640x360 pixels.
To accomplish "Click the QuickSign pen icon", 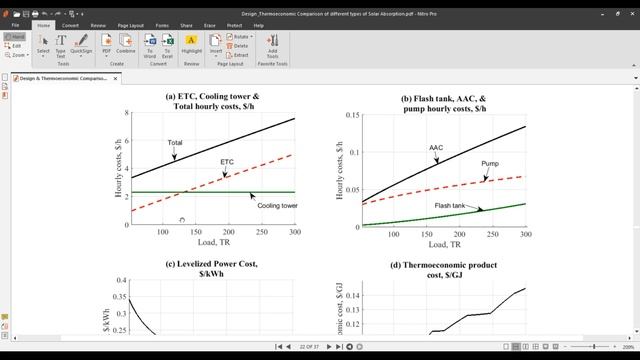I will 81,41.
